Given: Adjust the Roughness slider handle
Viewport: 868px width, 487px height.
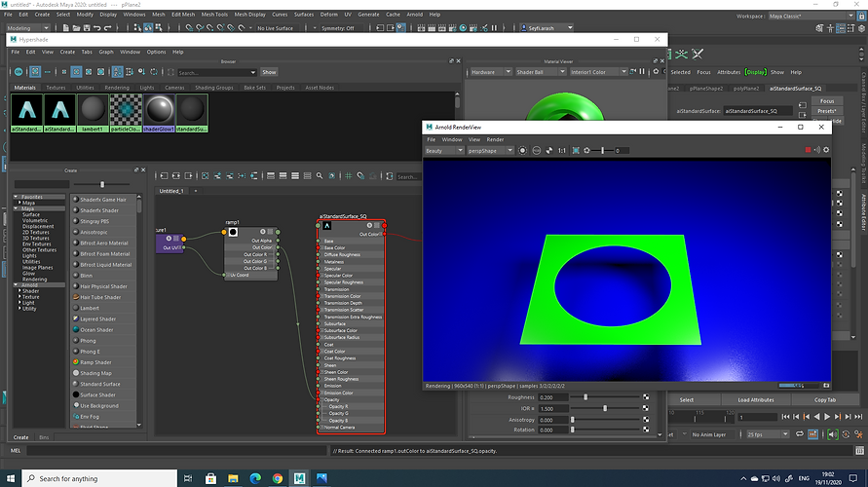Looking at the screenshot, I should pos(585,396).
